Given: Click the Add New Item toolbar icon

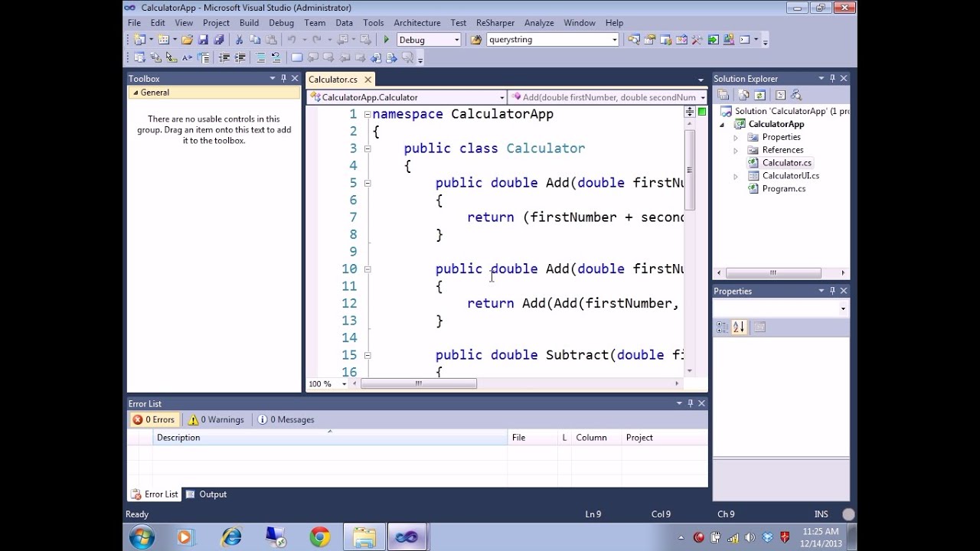Looking at the screenshot, I should click(x=163, y=40).
